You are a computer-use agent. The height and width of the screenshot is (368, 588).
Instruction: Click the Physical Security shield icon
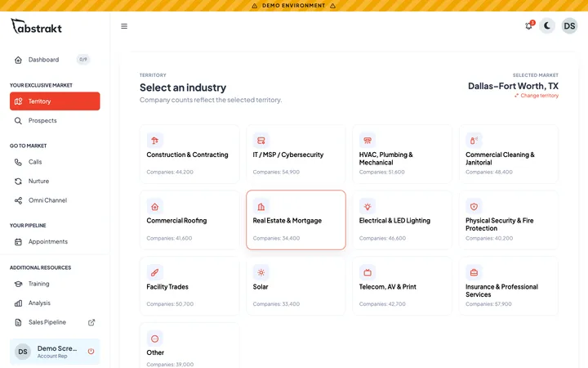tap(474, 207)
